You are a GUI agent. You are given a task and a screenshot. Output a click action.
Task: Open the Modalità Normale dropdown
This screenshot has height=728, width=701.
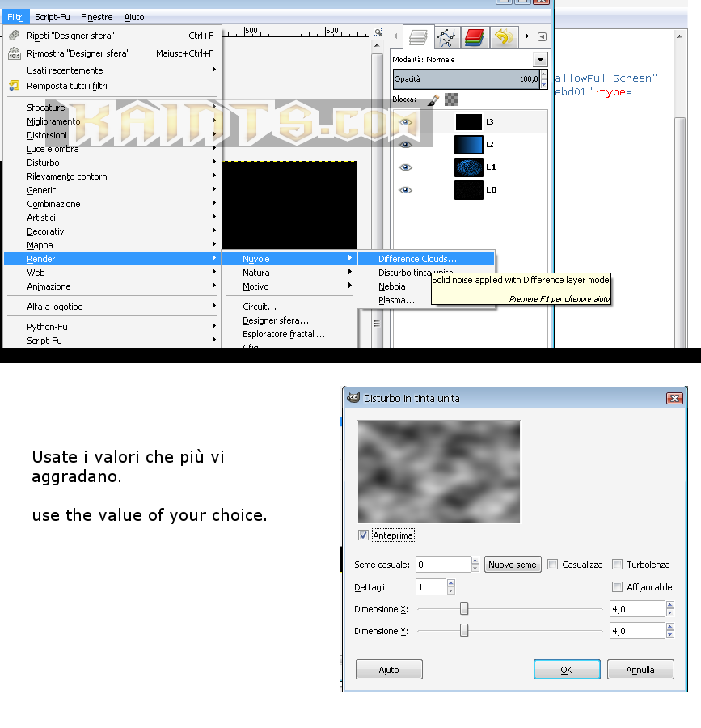click(540, 59)
